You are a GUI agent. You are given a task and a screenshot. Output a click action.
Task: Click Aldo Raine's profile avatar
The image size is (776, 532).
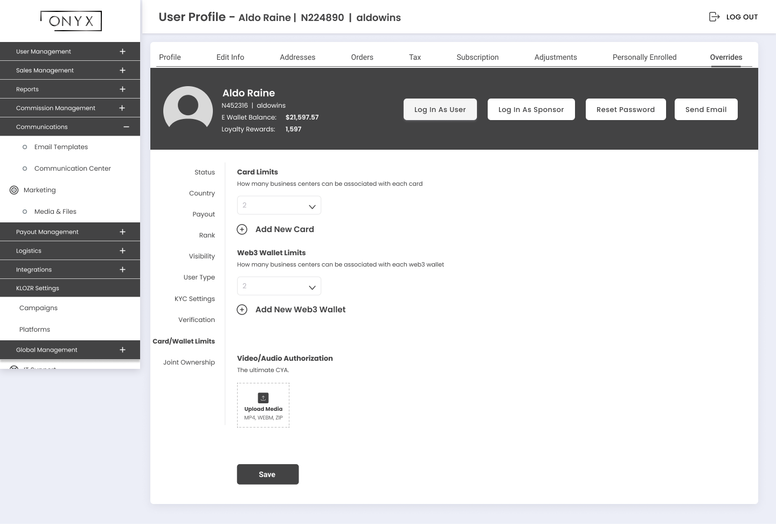(188, 109)
